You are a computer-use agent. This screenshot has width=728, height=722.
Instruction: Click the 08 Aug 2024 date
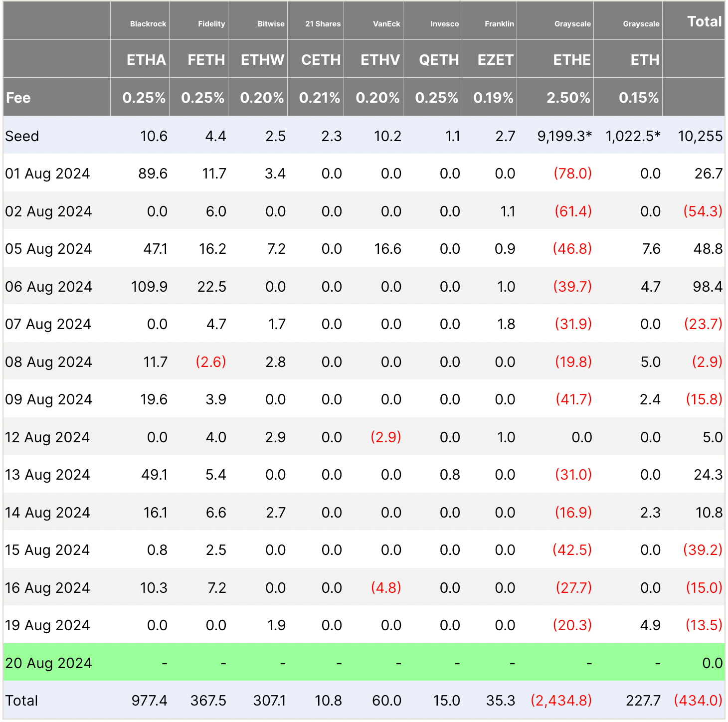[48, 362]
